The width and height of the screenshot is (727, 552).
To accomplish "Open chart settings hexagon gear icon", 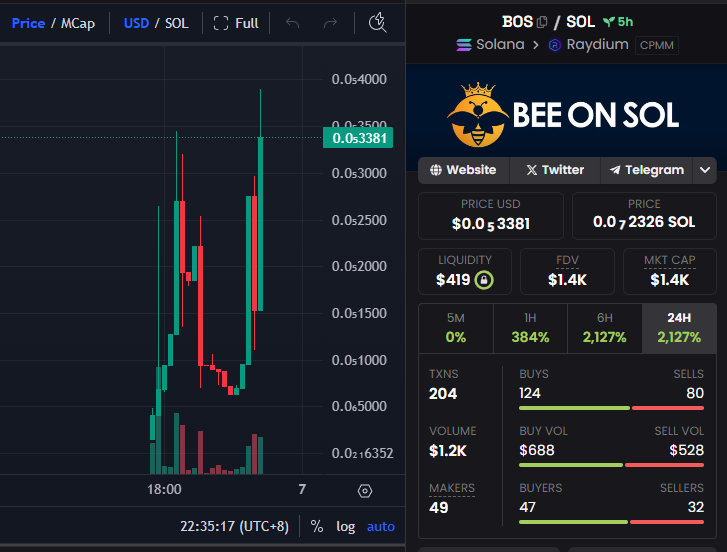I will point(365,491).
